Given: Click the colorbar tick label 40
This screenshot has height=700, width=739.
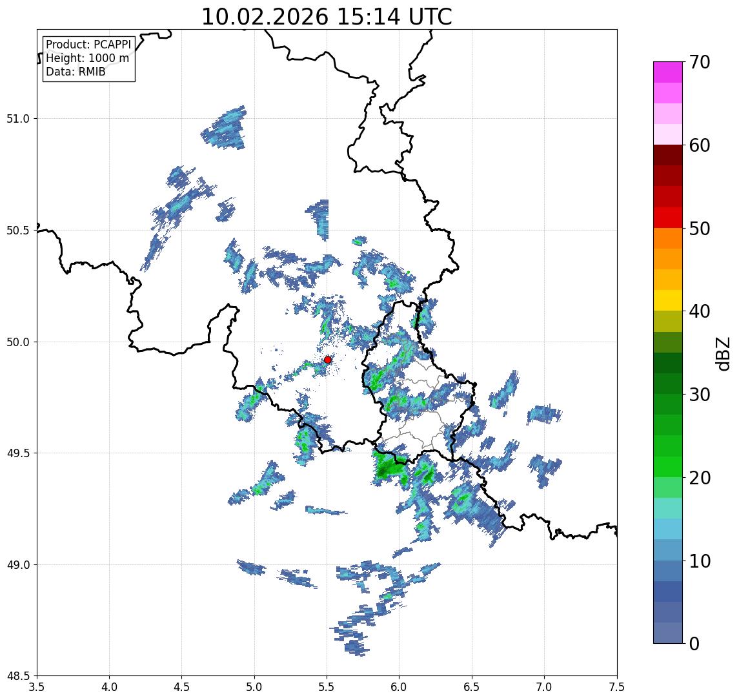Looking at the screenshot, I should tap(700, 311).
